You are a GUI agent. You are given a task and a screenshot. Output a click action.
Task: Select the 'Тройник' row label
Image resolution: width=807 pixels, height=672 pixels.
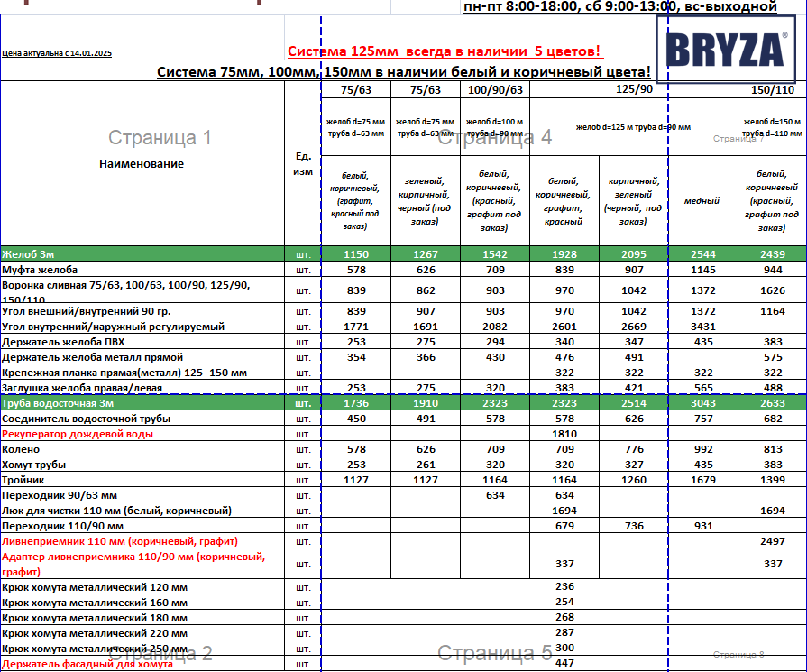(x=23, y=480)
